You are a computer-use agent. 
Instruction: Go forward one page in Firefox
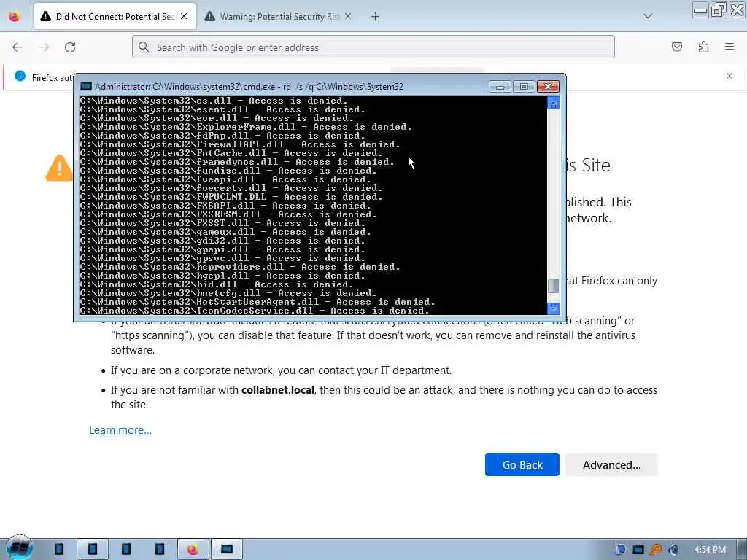[x=44, y=47]
